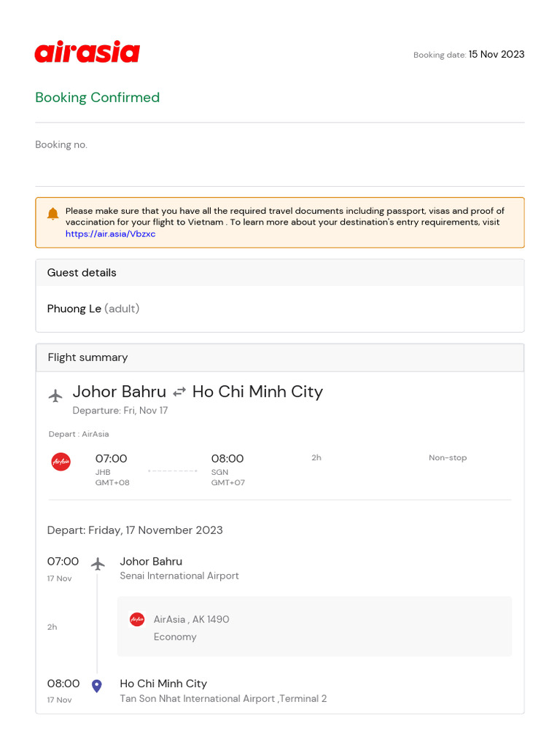Screen dimensions: 560x747
Task: Select the Guest details section header
Action: coord(280,273)
